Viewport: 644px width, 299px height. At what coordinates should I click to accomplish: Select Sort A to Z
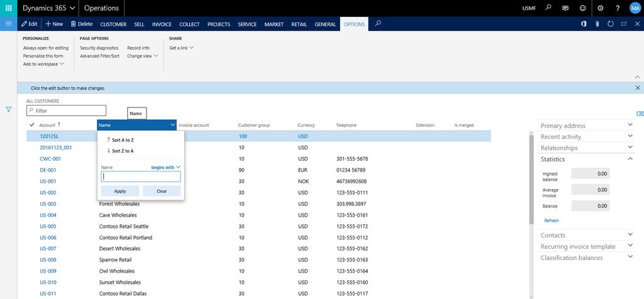point(120,140)
